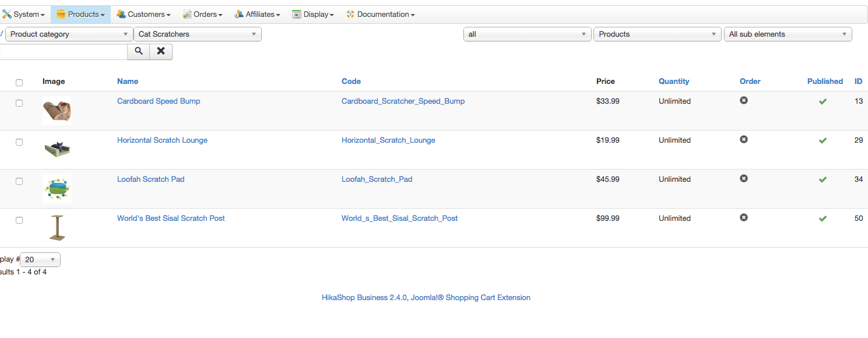Open the Products menu
Viewport: 868px width, 338px height.
coord(80,15)
